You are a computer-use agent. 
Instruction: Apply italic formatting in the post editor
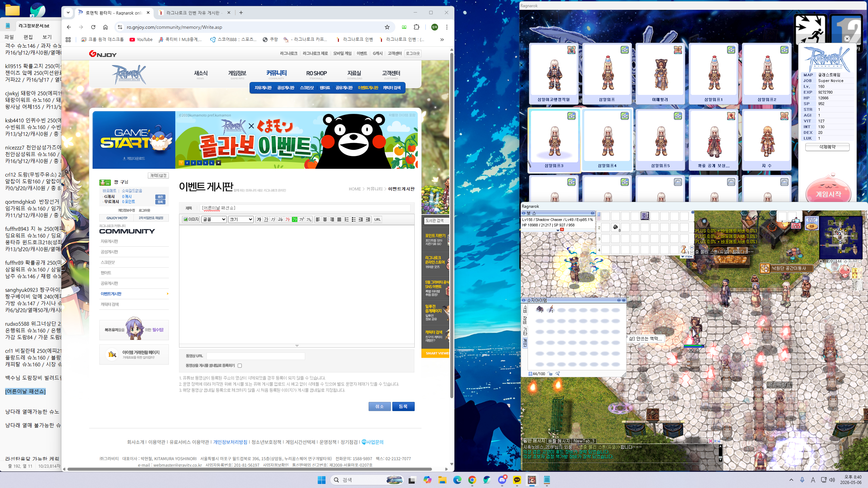click(273, 219)
